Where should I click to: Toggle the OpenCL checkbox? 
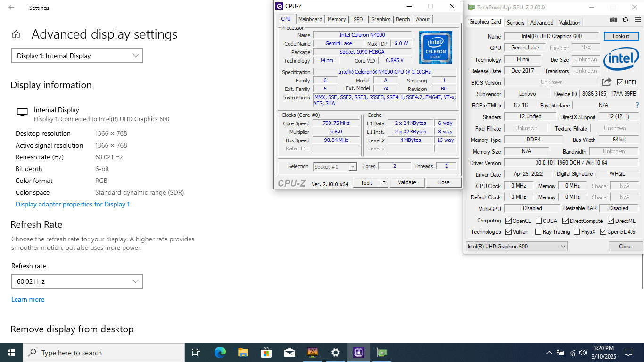tap(508, 221)
